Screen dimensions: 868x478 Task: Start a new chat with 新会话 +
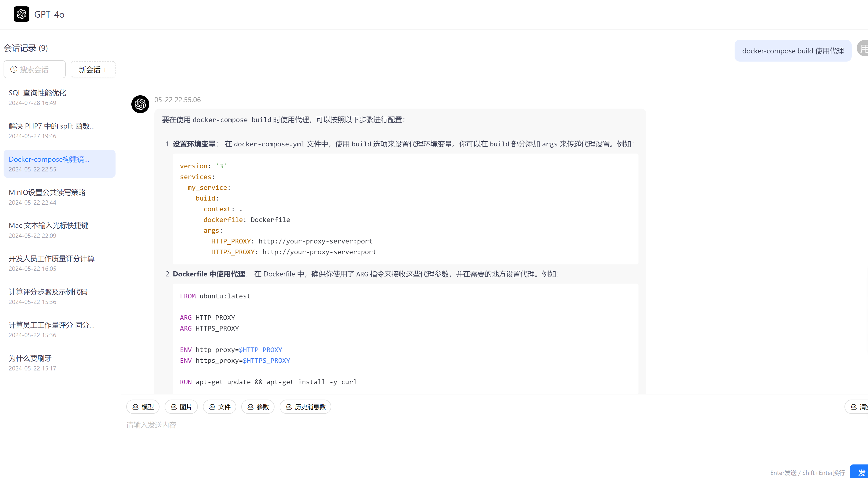pyautogui.click(x=93, y=69)
